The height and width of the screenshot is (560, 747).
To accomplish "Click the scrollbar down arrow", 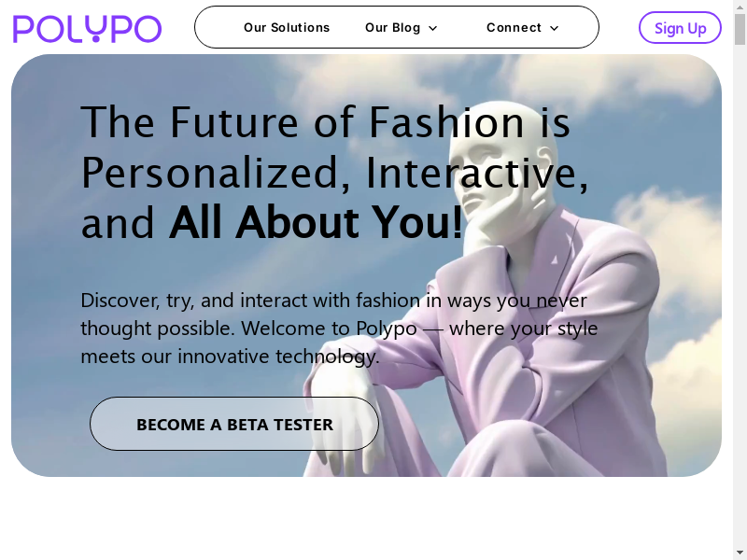I will 740,552.
